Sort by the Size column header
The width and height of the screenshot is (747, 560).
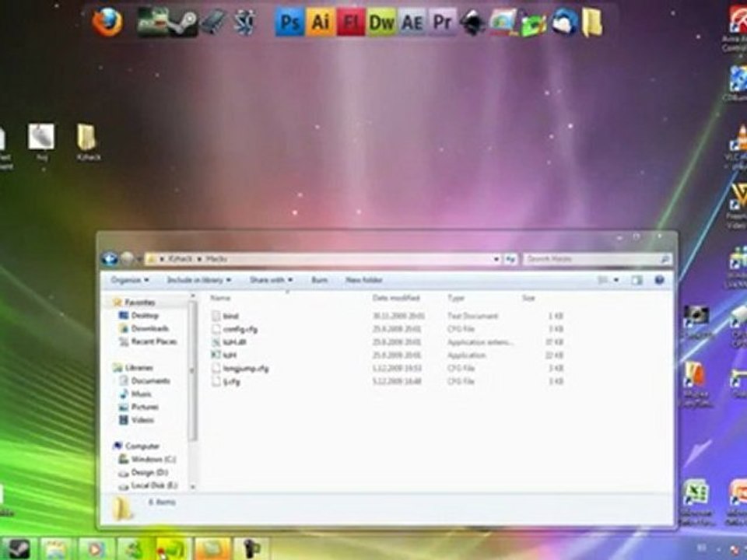pos(528,298)
